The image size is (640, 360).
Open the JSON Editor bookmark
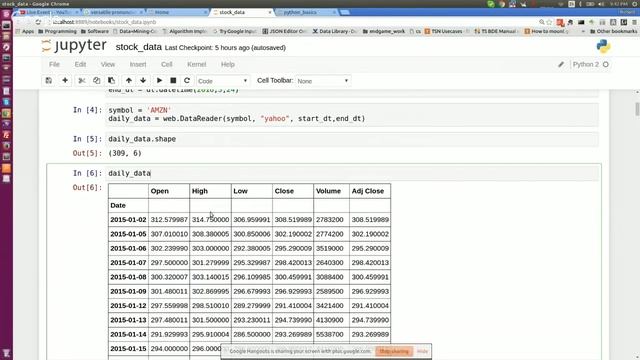[x=285, y=31]
